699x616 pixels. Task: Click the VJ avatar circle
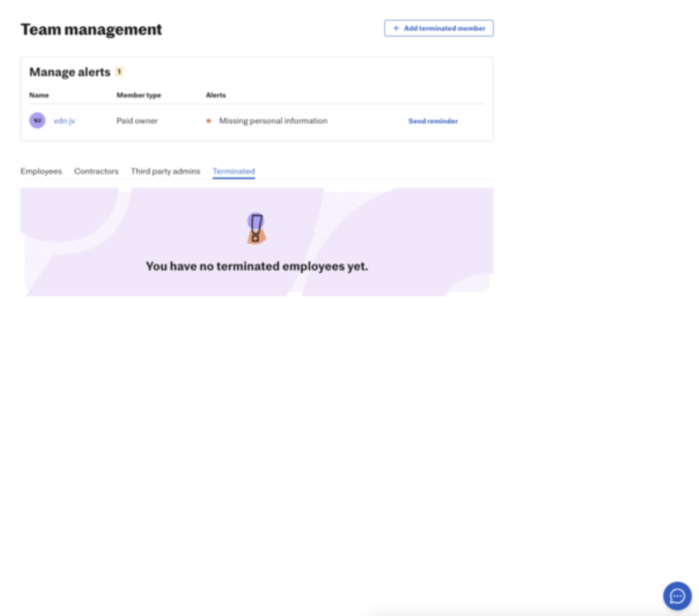[37, 121]
